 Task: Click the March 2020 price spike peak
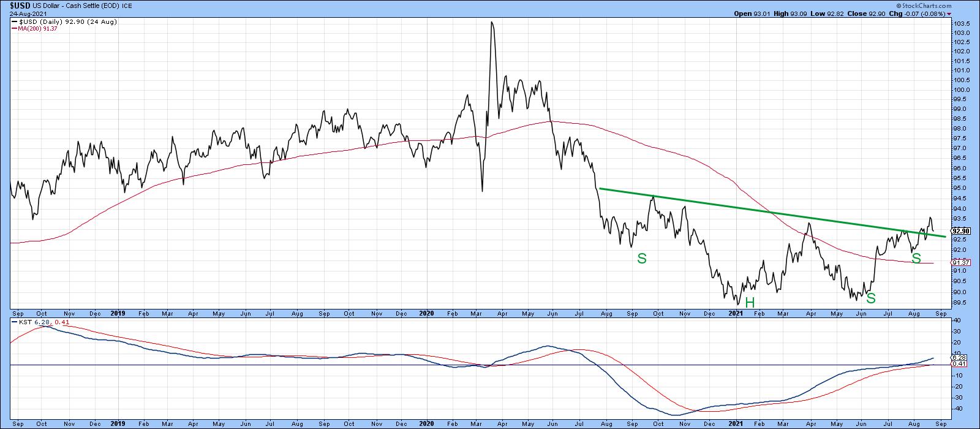[x=492, y=23]
